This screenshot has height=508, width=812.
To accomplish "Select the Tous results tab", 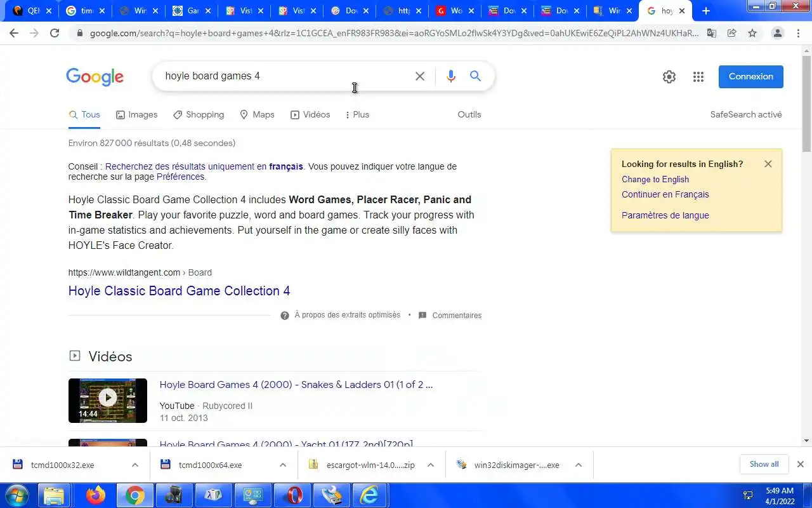I will pos(84,115).
